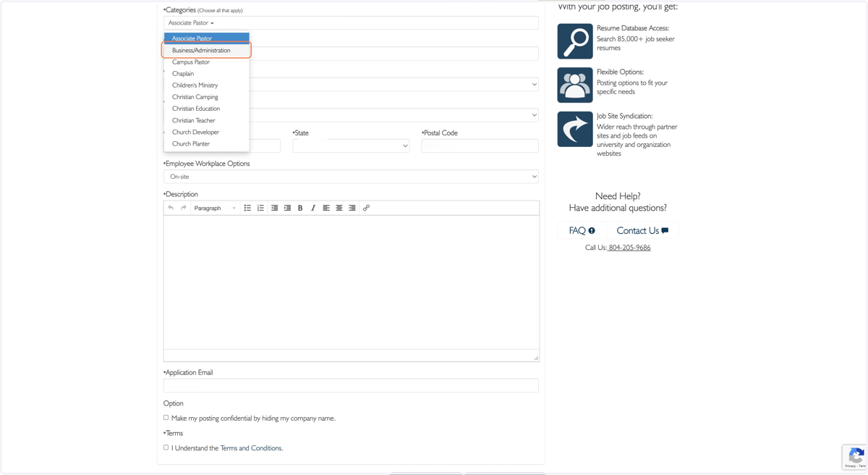Click into the Application Email field

351,385
